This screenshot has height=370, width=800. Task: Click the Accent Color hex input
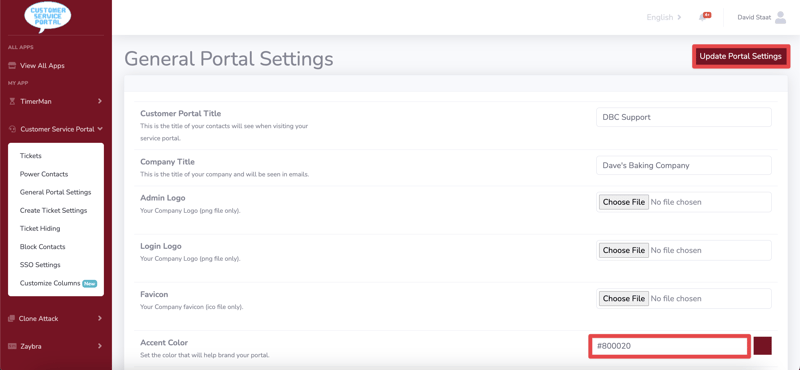click(x=669, y=346)
